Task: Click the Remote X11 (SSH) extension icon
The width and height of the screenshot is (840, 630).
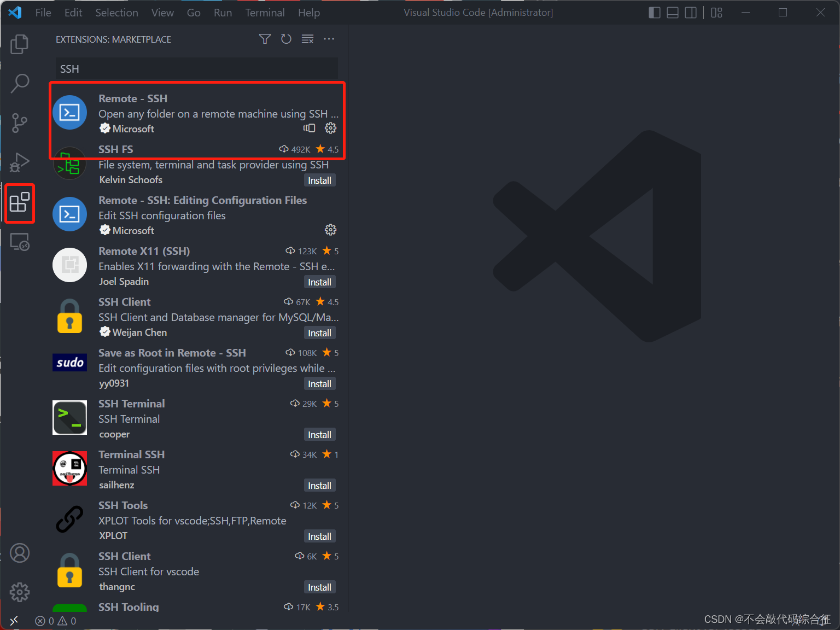Action: coord(69,265)
